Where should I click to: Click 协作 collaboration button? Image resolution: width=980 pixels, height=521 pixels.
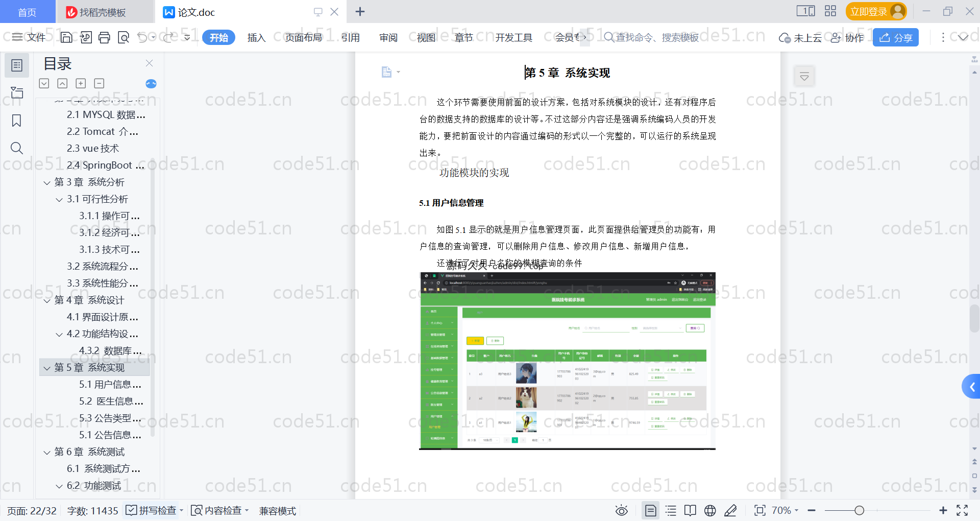click(847, 37)
